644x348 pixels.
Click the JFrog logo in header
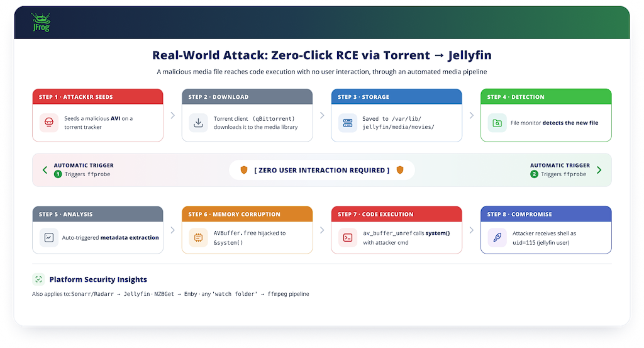pos(41,22)
